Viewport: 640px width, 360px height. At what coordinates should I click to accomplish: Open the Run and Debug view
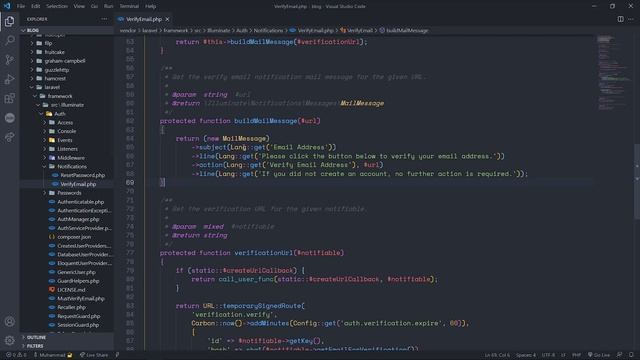[x=10, y=79]
